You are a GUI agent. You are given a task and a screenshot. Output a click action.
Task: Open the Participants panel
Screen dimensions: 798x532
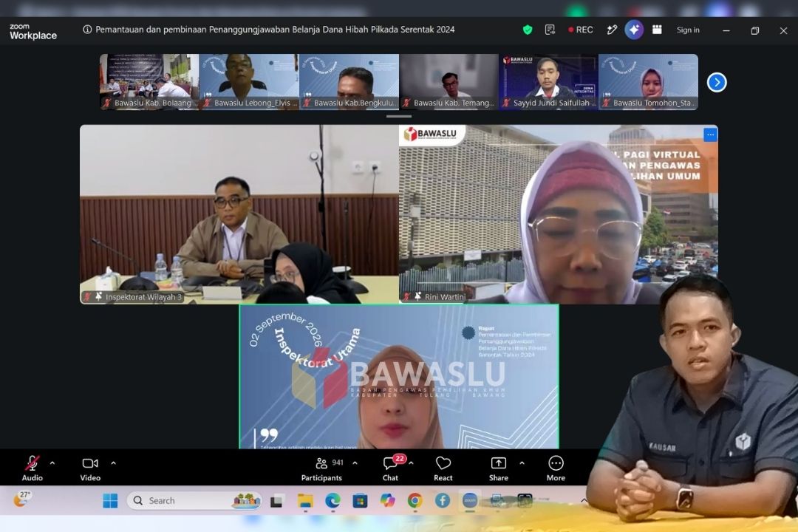(x=321, y=468)
